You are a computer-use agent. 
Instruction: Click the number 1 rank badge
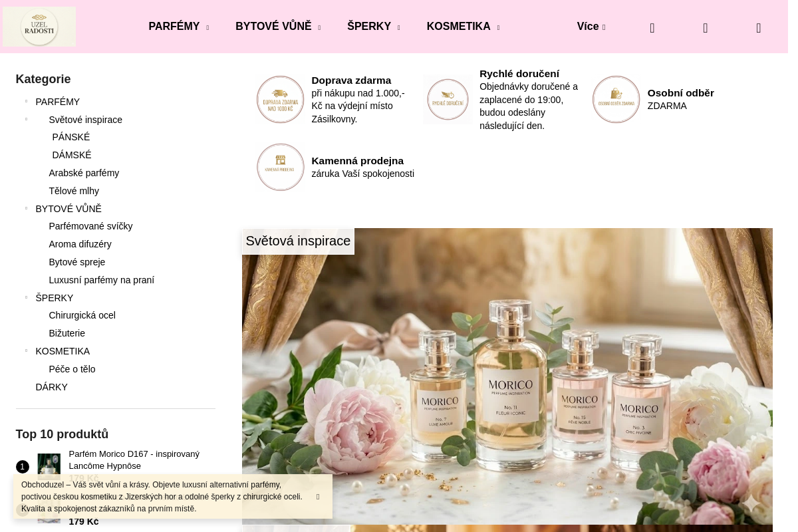pos(23,467)
